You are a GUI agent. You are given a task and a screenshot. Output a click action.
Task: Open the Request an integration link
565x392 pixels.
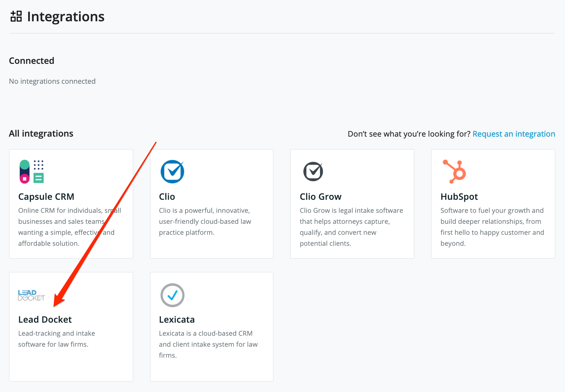(x=514, y=134)
